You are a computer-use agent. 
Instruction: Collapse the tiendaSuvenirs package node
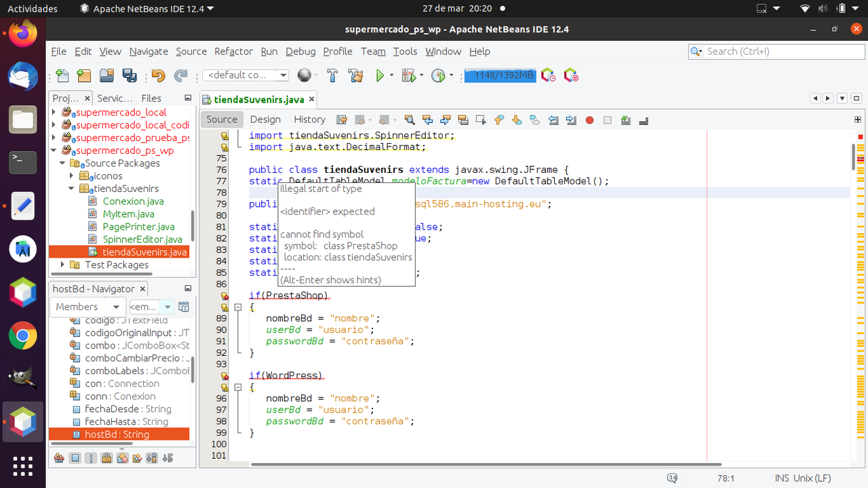[72, 188]
